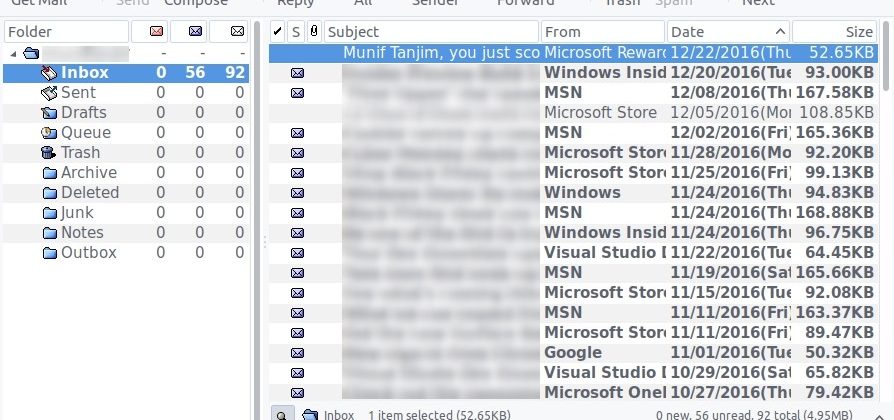Click the white total-messages column header icon
The image size is (894, 420).
coord(238,32)
